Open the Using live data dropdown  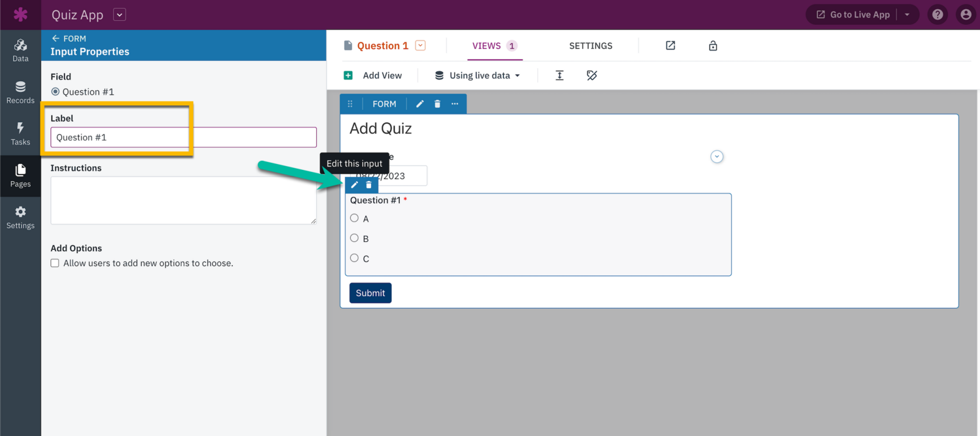pyautogui.click(x=478, y=76)
